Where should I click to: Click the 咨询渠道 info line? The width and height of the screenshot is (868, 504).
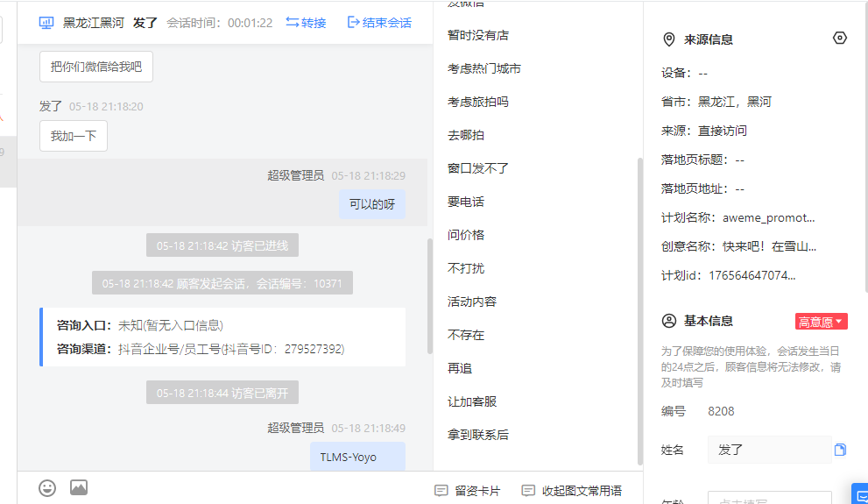(201, 349)
